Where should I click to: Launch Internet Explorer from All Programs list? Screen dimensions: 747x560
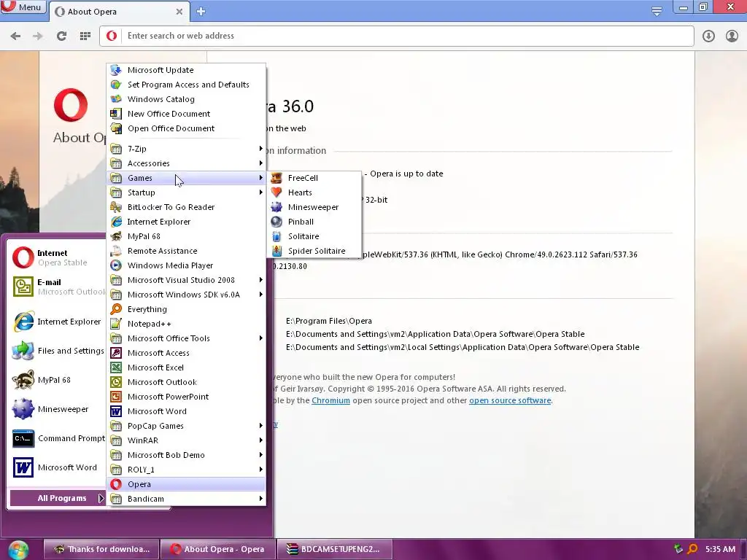tap(186, 222)
